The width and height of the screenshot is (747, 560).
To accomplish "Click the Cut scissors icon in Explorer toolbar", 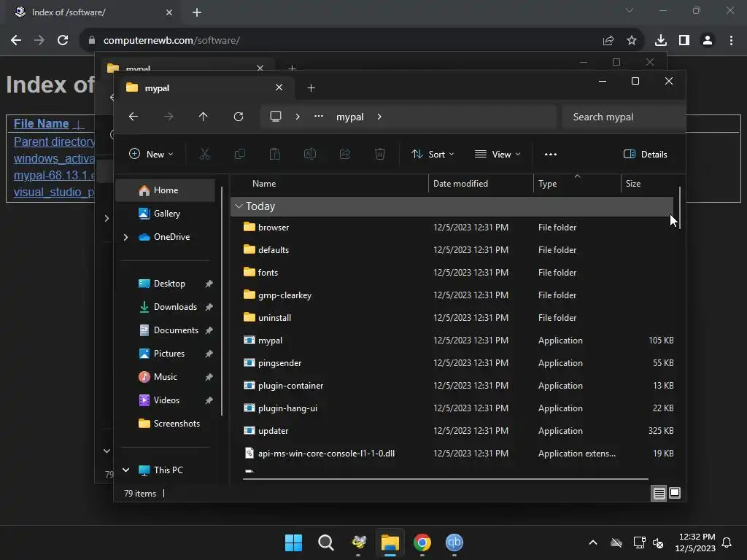I will point(204,155).
